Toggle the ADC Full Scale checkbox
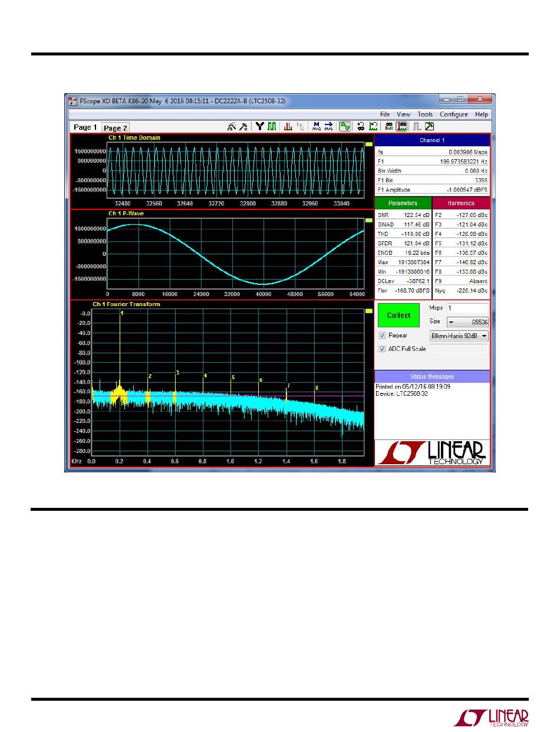 tap(382, 349)
